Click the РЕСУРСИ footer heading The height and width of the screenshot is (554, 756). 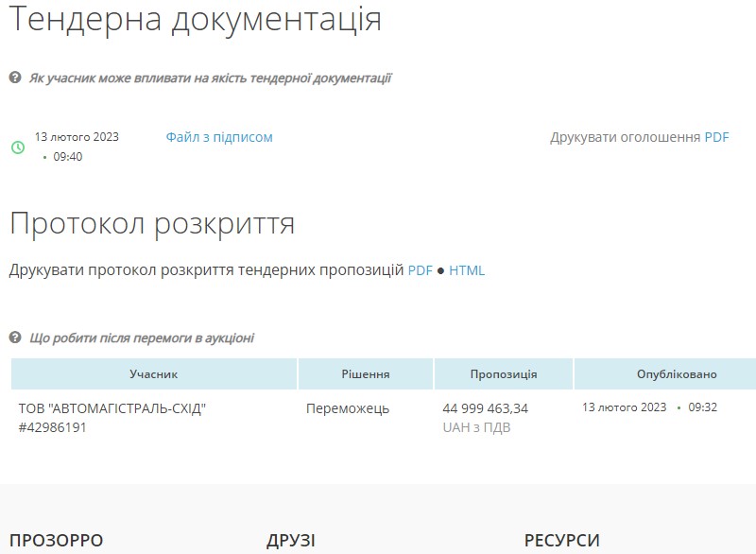click(562, 541)
